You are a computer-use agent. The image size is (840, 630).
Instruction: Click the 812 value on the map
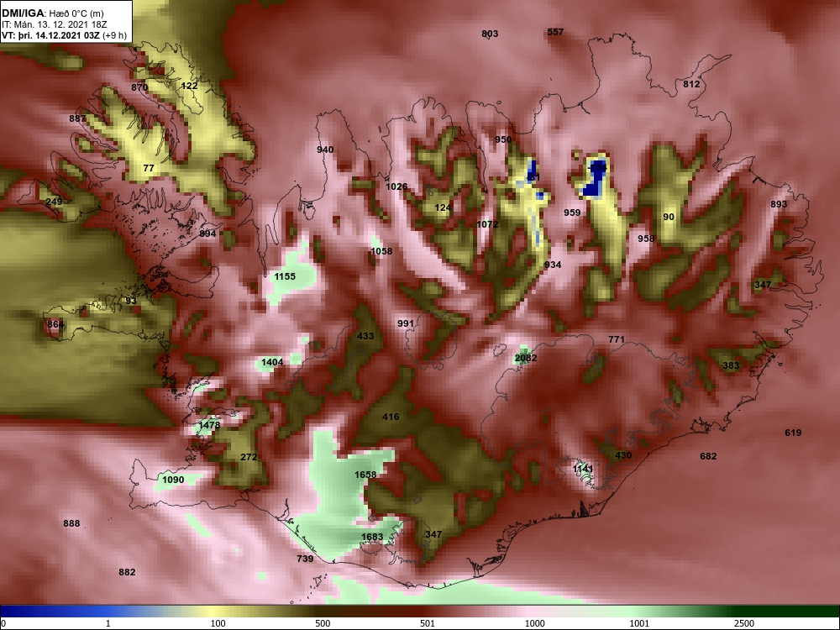pos(691,84)
